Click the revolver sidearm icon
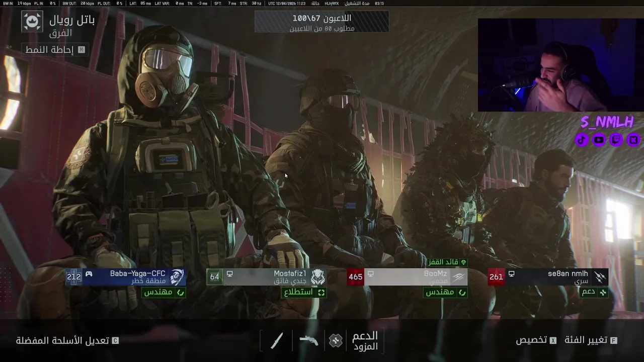This screenshot has height=362, width=644. 308,340
